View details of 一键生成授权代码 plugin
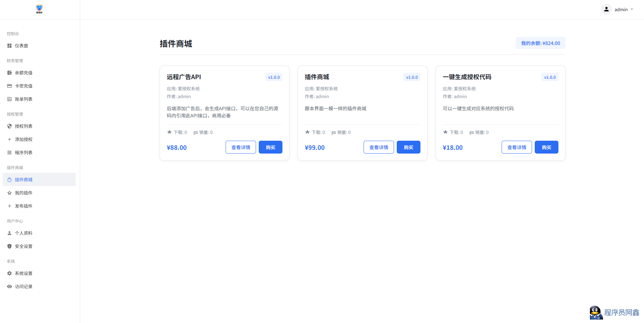This screenshot has height=323, width=644. (x=516, y=147)
